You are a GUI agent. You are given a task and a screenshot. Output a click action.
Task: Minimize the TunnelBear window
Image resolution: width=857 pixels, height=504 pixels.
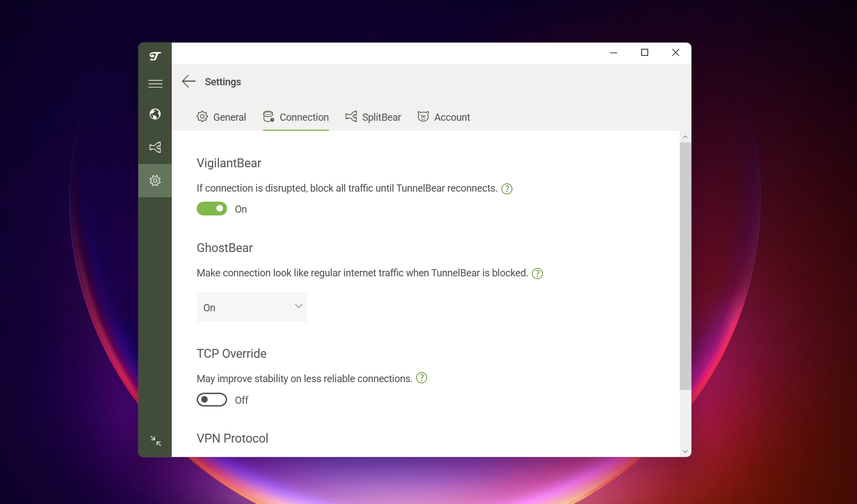click(x=614, y=53)
